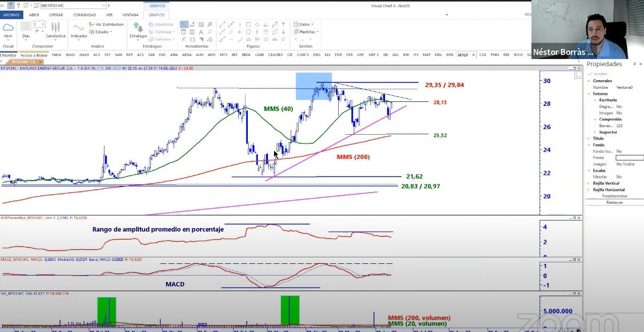Click the Nombre value Ventana0

click(x=624, y=87)
